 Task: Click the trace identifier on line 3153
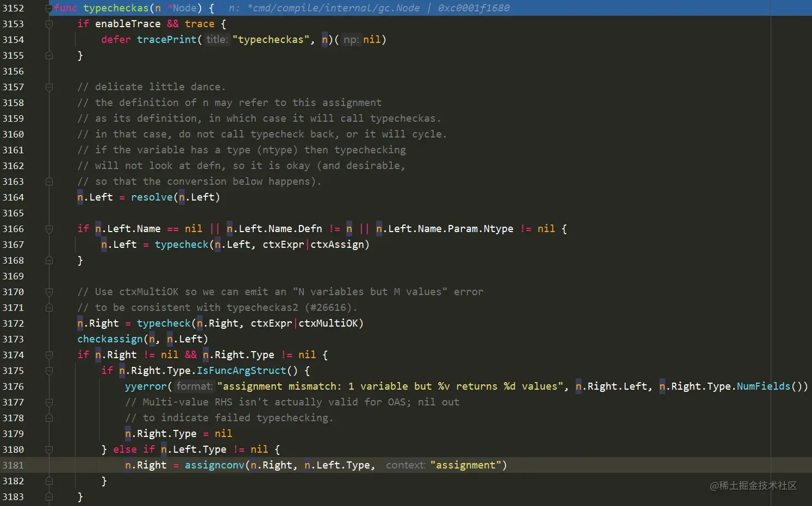point(199,24)
